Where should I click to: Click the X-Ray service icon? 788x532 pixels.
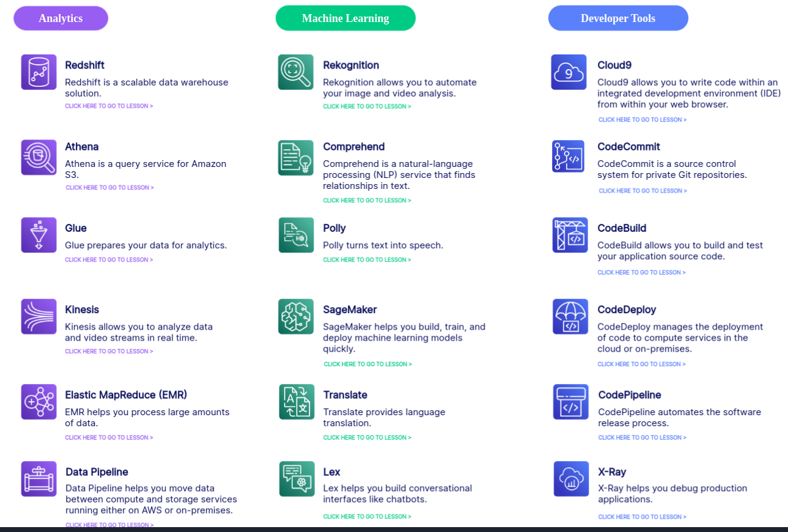click(x=571, y=479)
